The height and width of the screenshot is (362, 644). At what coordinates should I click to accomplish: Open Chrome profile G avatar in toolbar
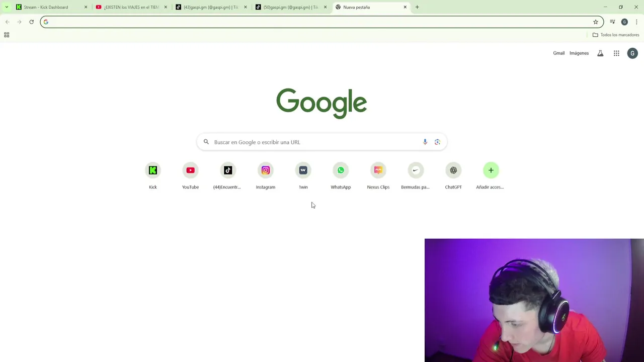pyautogui.click(x=624, y=22)
